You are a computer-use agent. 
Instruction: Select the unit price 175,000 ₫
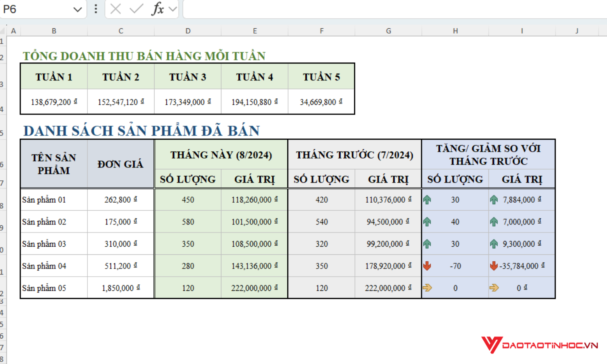(121, 222)
